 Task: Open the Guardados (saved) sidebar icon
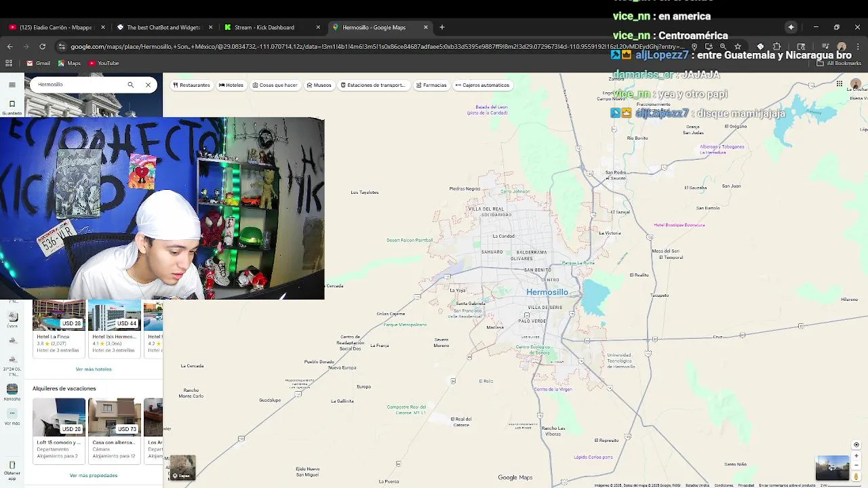coord(12,107)
